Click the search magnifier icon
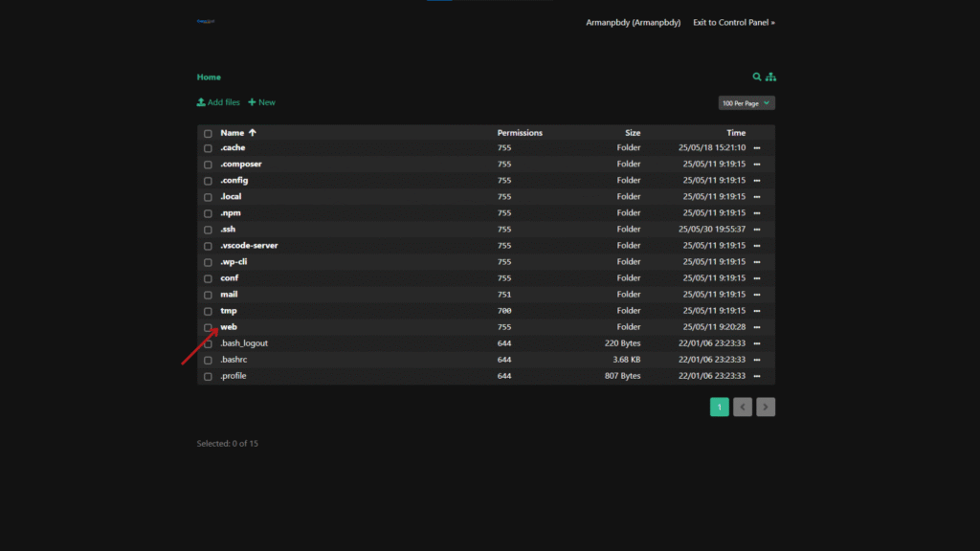The height and width of the screenshot is (551, 980). point(757,77)
